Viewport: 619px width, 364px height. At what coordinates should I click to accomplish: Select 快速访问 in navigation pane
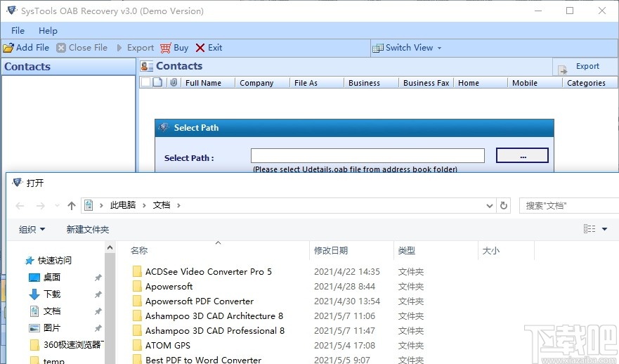pyautogui.click(x=48, y=261)
